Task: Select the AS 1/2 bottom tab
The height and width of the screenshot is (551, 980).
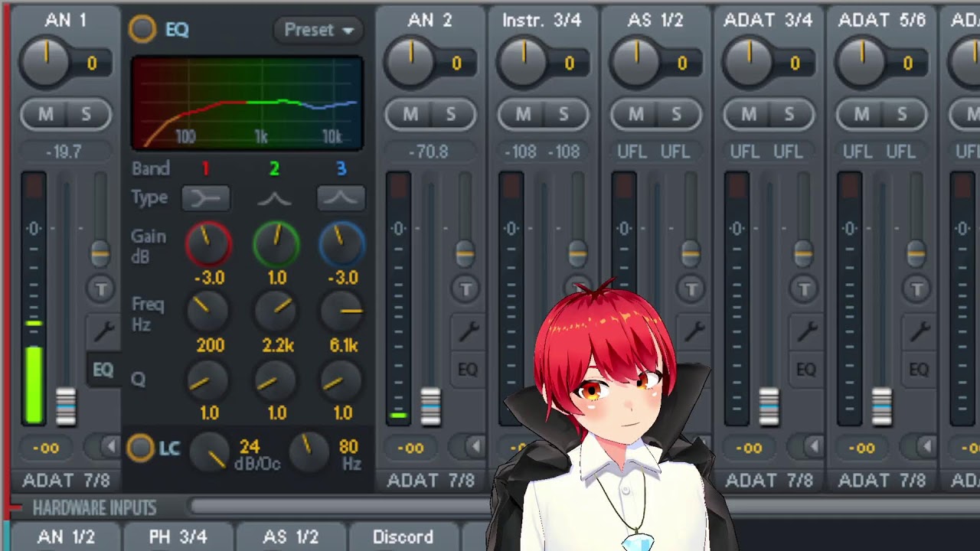Action: click(x=291, y=537)
